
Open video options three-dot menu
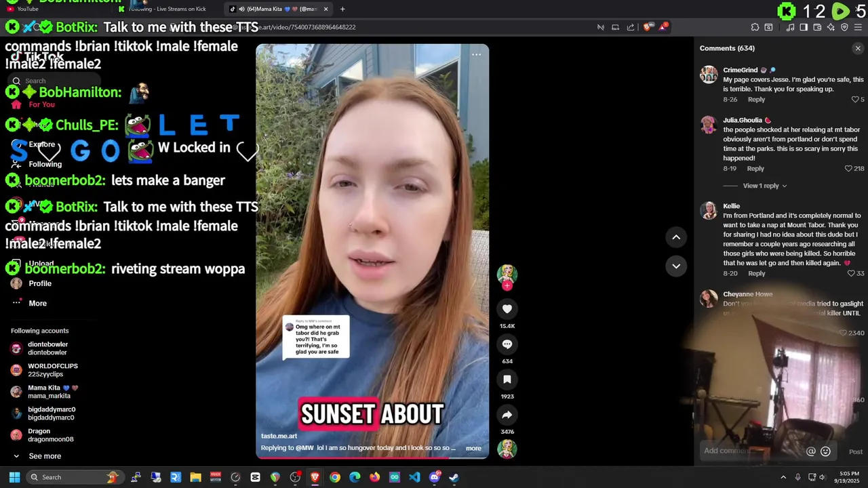coord(476,55)
